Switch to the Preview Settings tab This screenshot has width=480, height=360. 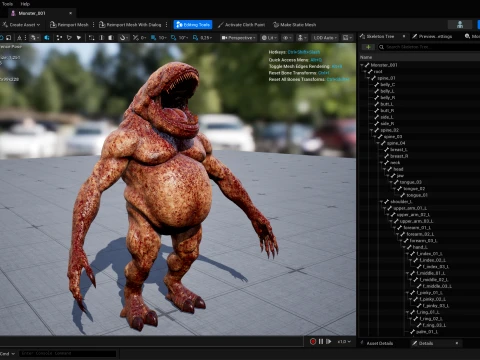(x=432, y=36)
